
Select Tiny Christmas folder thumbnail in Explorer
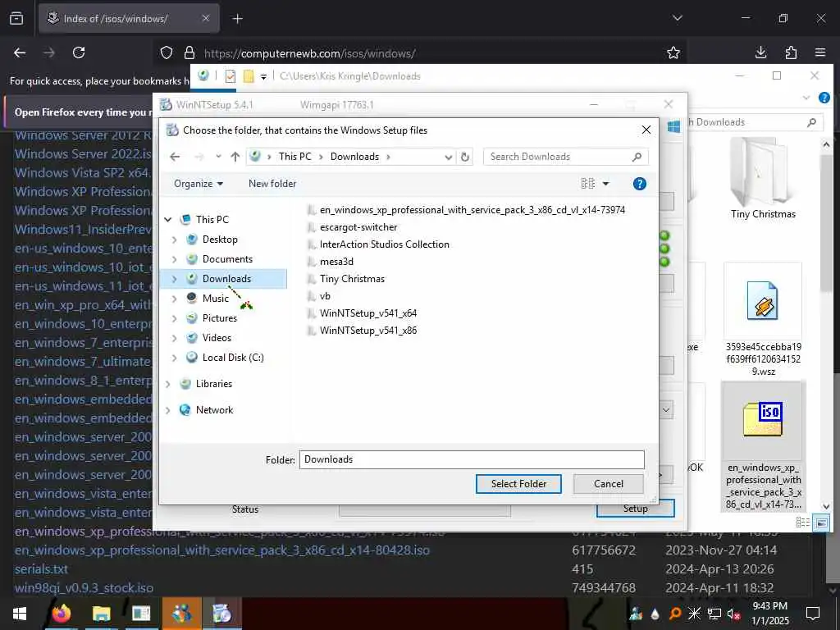(x=762, y=171)
